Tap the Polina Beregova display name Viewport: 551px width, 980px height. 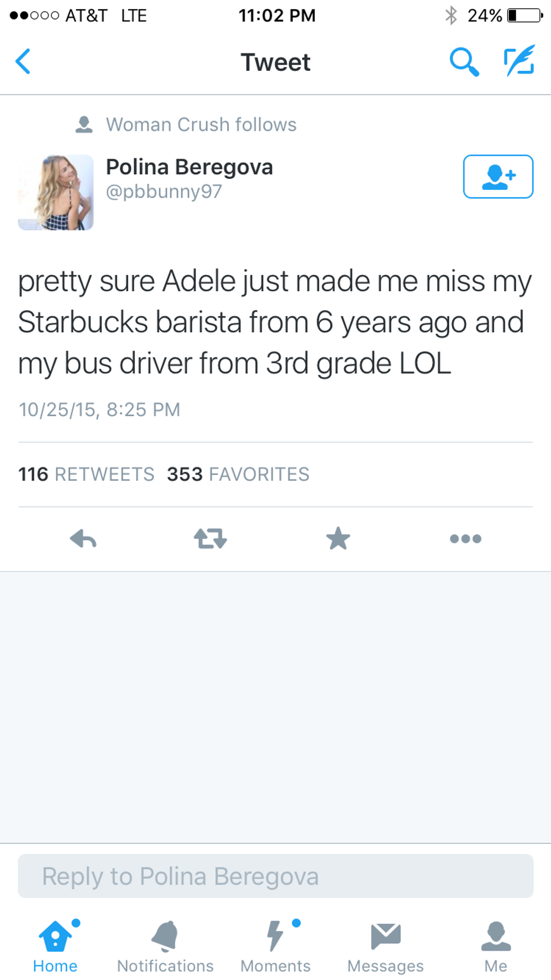[x=189, y=167]
